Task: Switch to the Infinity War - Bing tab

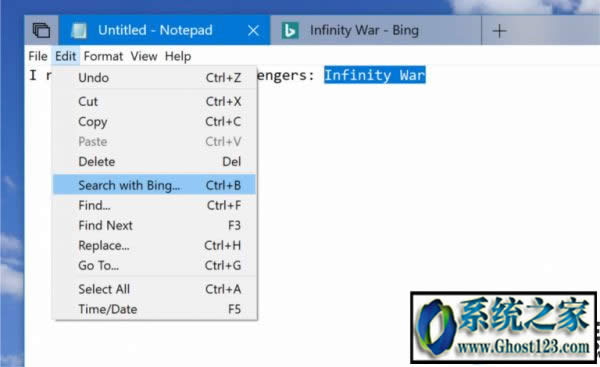Action: tap(376, 30)
